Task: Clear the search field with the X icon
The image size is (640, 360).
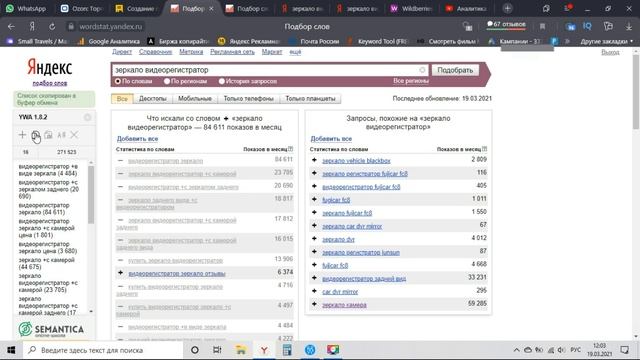Action: point(422,70)
